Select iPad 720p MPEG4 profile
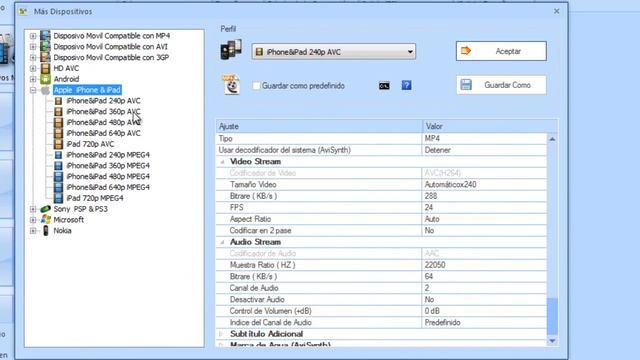640x360 pixels. click(95, 198)
